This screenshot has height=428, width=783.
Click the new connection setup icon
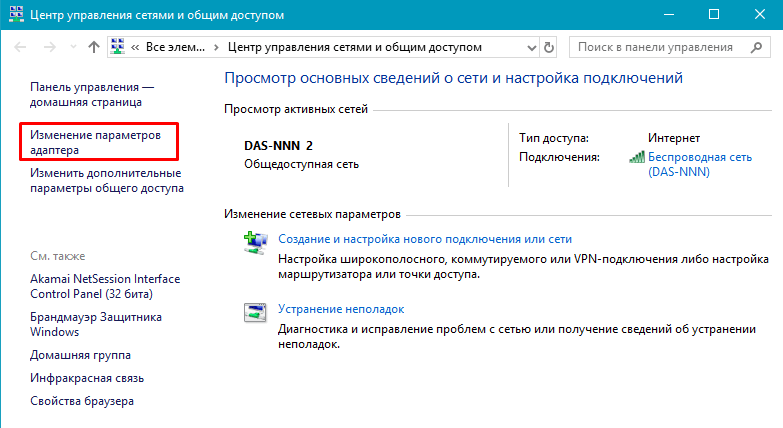255,241
